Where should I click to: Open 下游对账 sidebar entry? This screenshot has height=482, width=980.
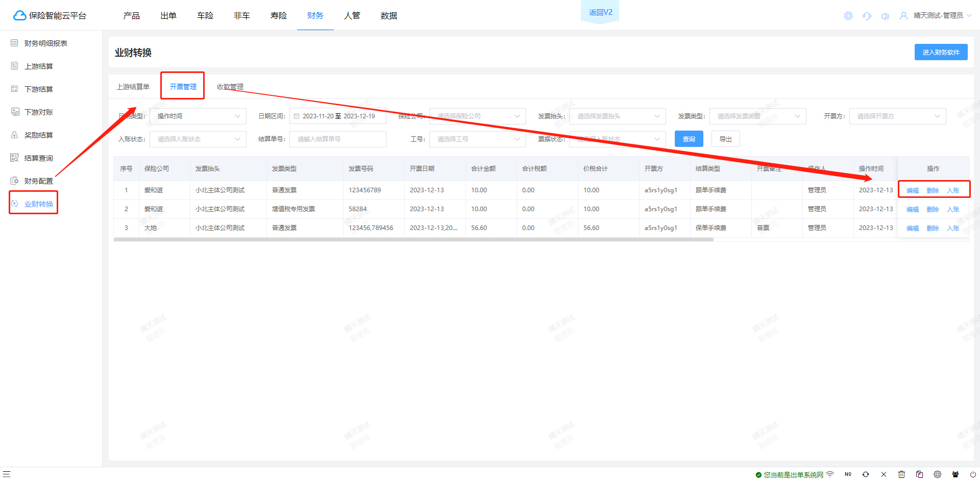pyautogui.click(x=39, y=112)
